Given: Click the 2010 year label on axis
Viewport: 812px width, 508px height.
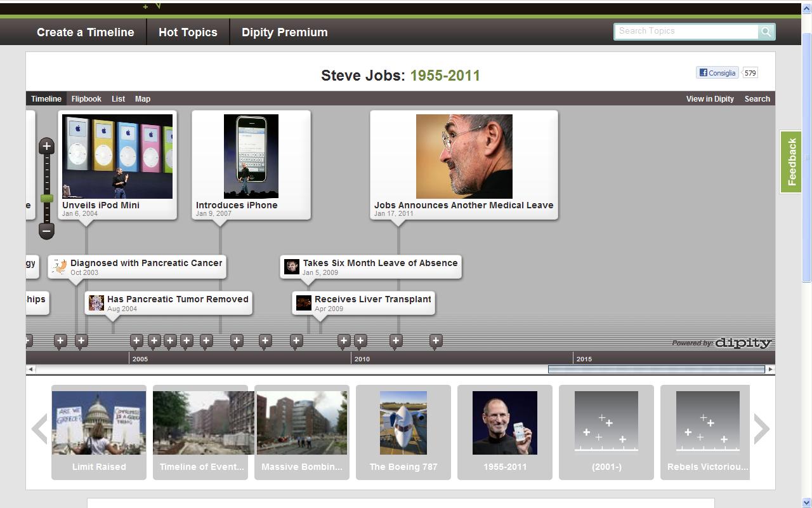Looking at the screenshot, I should 362,359.
